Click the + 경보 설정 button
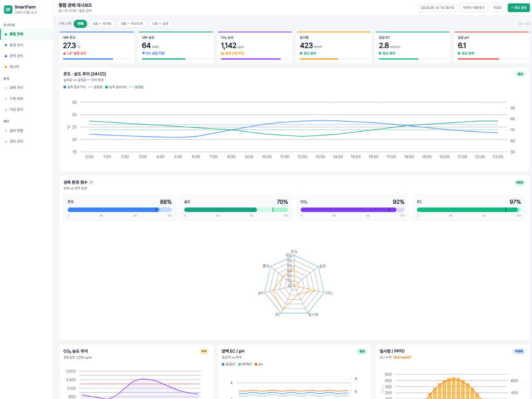 [518, 8]
